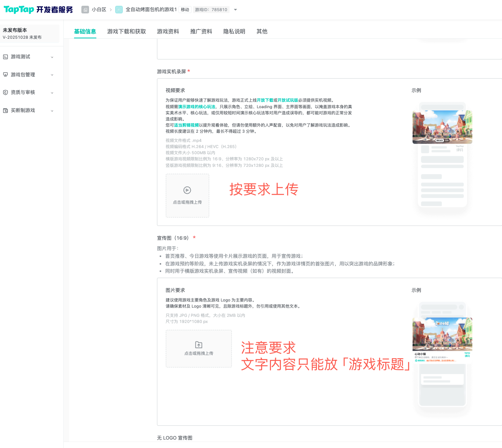Image resolution: width=502 pixels, height=448 pixels.
Task: Expand the 游戏包管理 menu chevron
Action: (x=52, y=75)
